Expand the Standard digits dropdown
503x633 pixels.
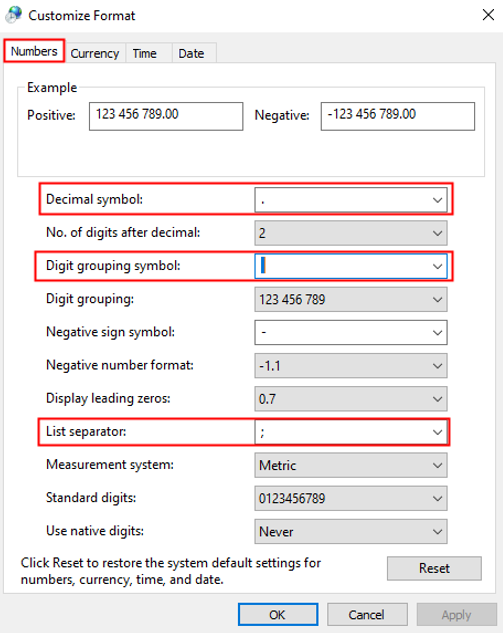point(351,498)
